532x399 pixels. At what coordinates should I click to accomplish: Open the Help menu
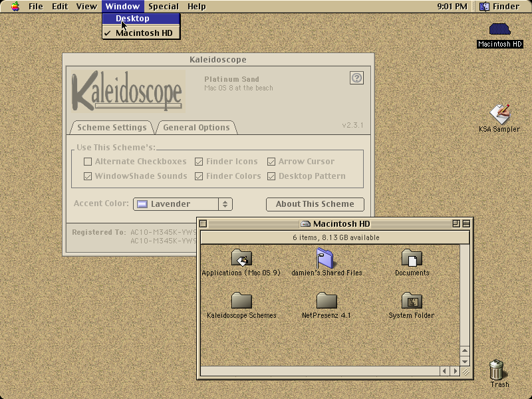coord(197,7)
